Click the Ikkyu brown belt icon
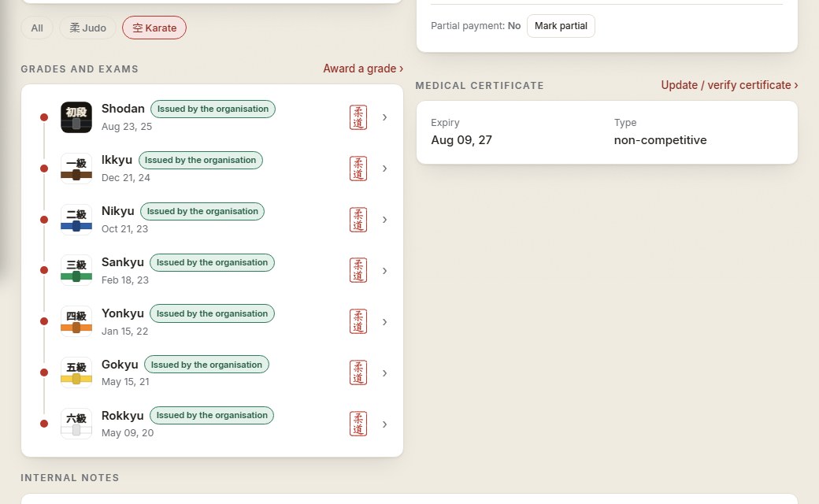 (x=76, y=169)
